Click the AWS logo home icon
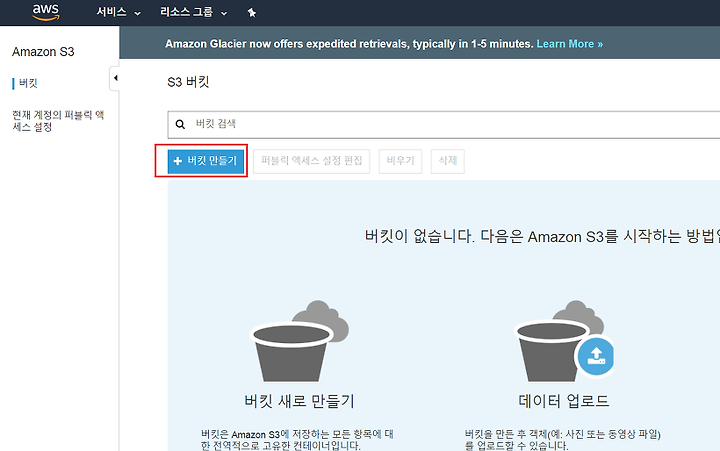The width and height of the screenshot is (720, 451). click(45, 12)
